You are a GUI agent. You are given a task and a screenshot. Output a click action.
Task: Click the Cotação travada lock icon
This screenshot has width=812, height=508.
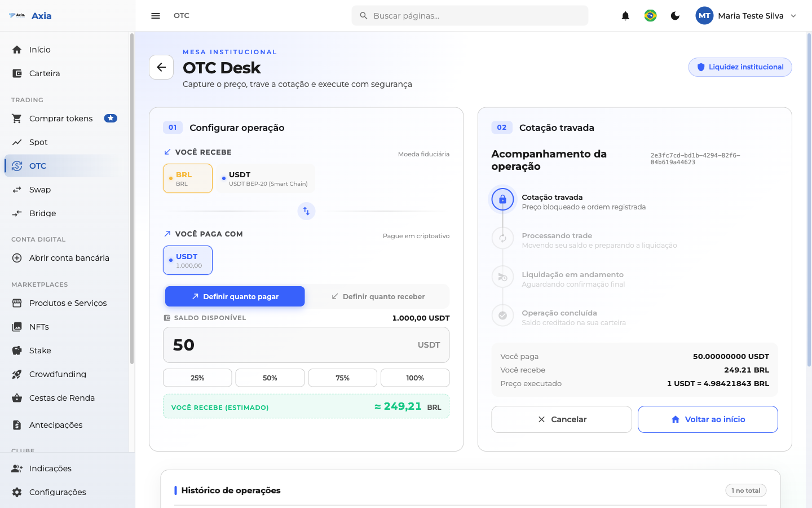[x=502, y=199]
